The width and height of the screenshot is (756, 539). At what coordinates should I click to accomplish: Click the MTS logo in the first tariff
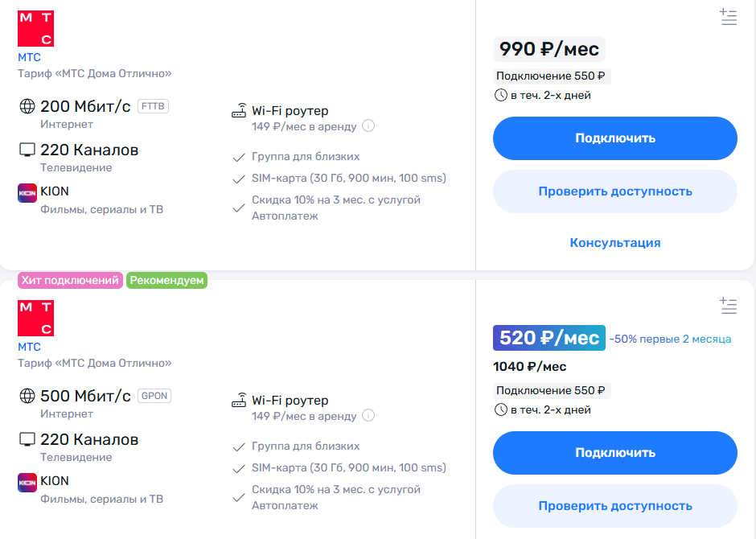35,28
